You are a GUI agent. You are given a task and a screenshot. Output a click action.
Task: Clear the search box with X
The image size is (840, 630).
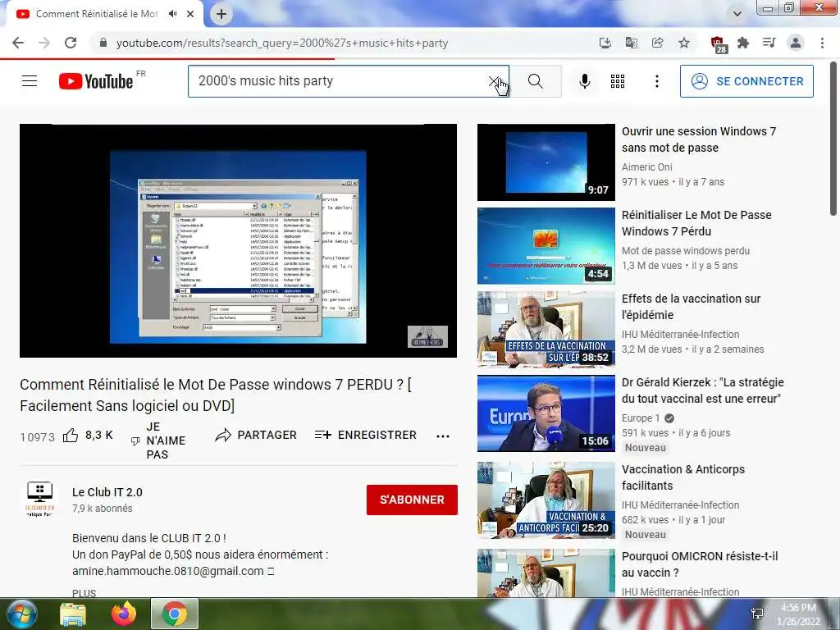click(493, 81)
